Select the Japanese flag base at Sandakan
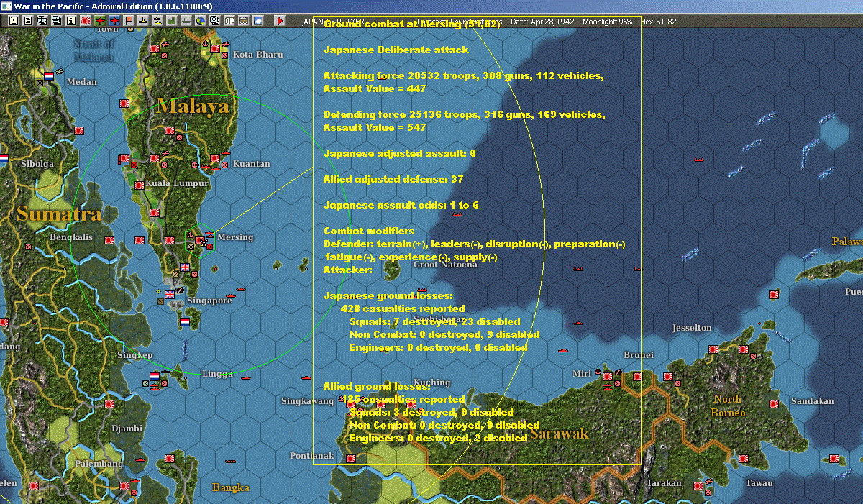 775,403
